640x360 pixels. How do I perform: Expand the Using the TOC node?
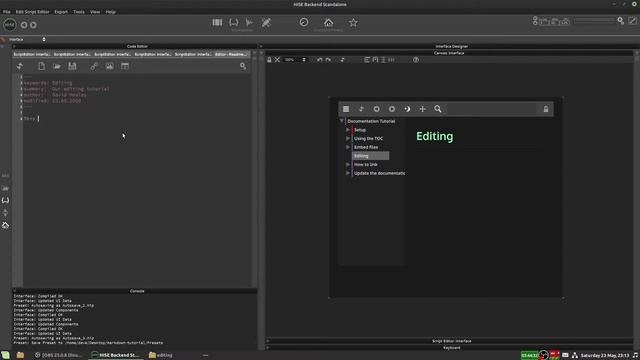[x=348, y=138]
